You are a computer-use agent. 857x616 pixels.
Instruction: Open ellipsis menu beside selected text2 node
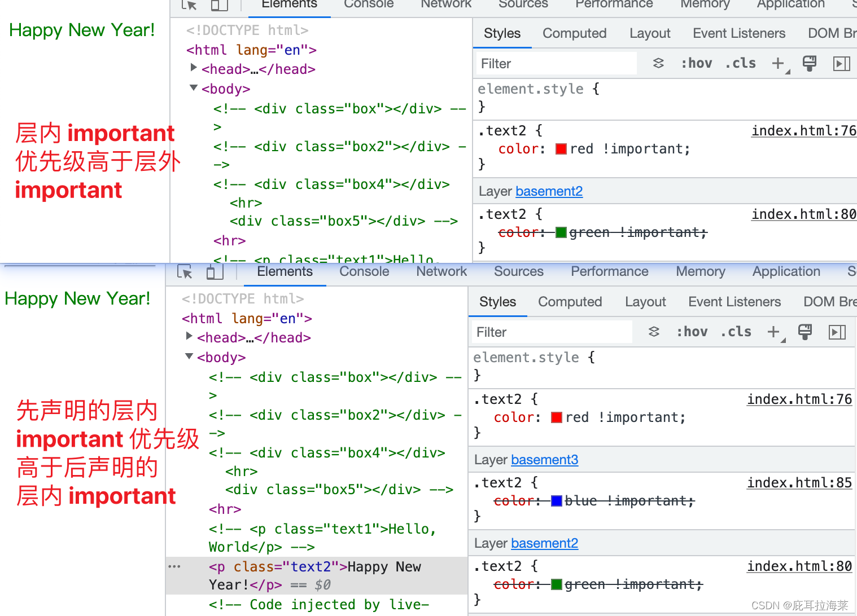[x=174, y=566]
